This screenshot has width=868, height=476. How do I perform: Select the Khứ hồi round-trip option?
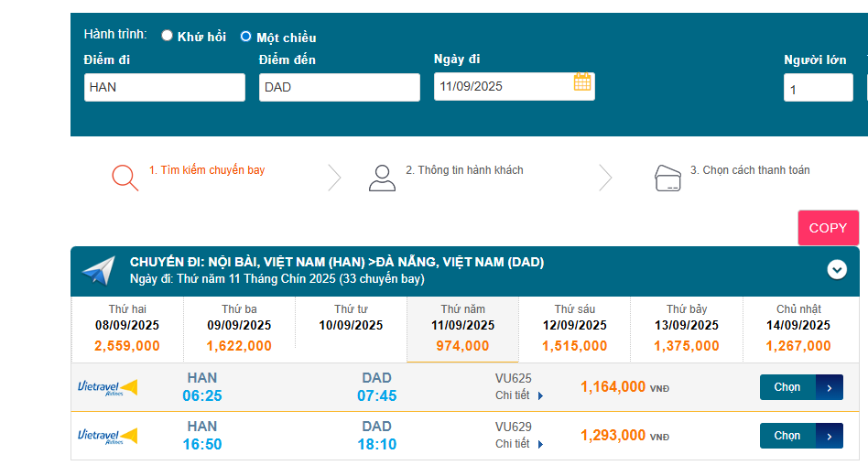167,36
